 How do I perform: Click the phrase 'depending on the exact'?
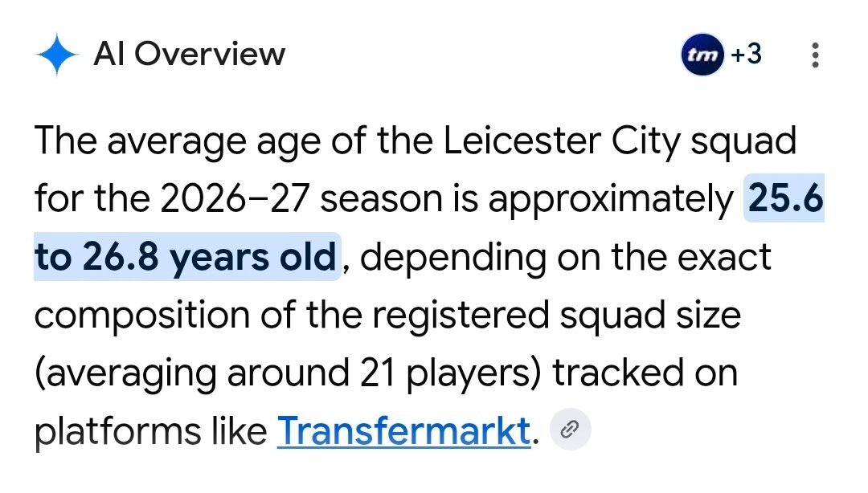565,257
